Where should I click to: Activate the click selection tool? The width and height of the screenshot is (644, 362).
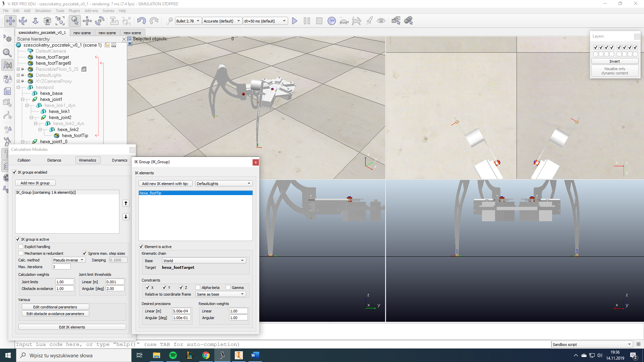[75, 21]
